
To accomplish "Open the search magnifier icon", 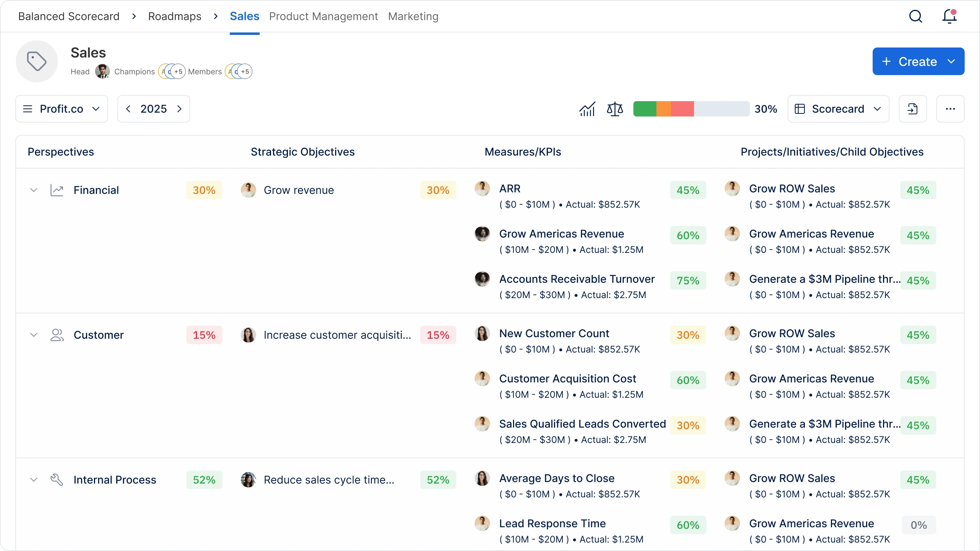I will coord(916,16).
